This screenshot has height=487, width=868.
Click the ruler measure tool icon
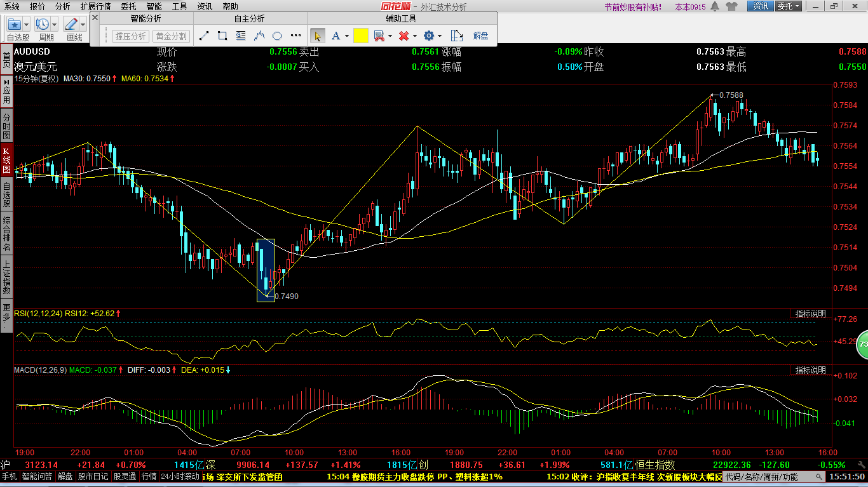(457, 36)
